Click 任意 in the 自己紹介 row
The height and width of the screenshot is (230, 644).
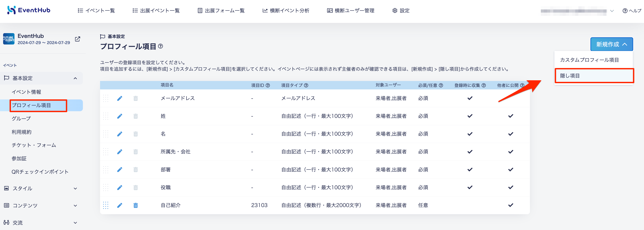[423, 205]
